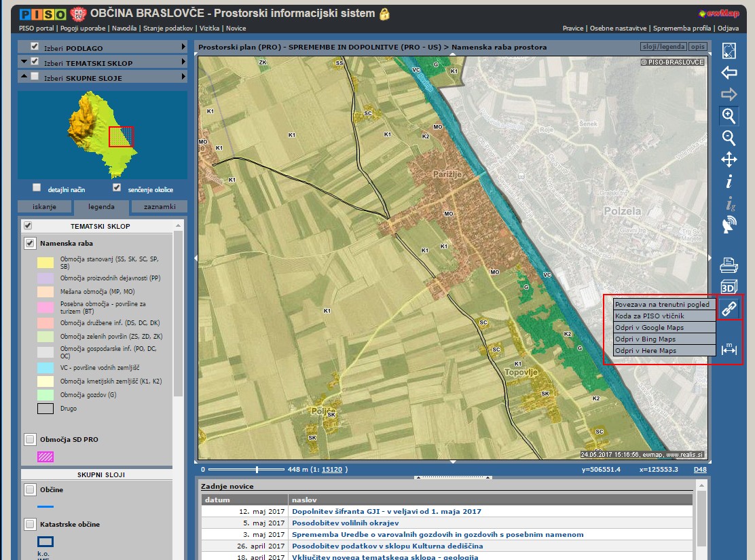
Task: Activate the pan (move) arrows tool
Action: pos(729,160)
